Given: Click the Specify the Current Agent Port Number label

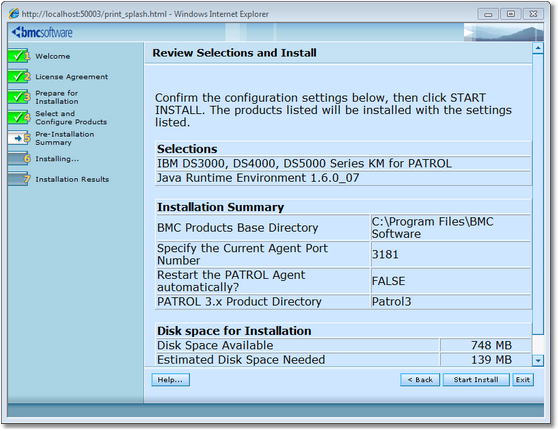Looking at the screenshot, I should point(242,254).
